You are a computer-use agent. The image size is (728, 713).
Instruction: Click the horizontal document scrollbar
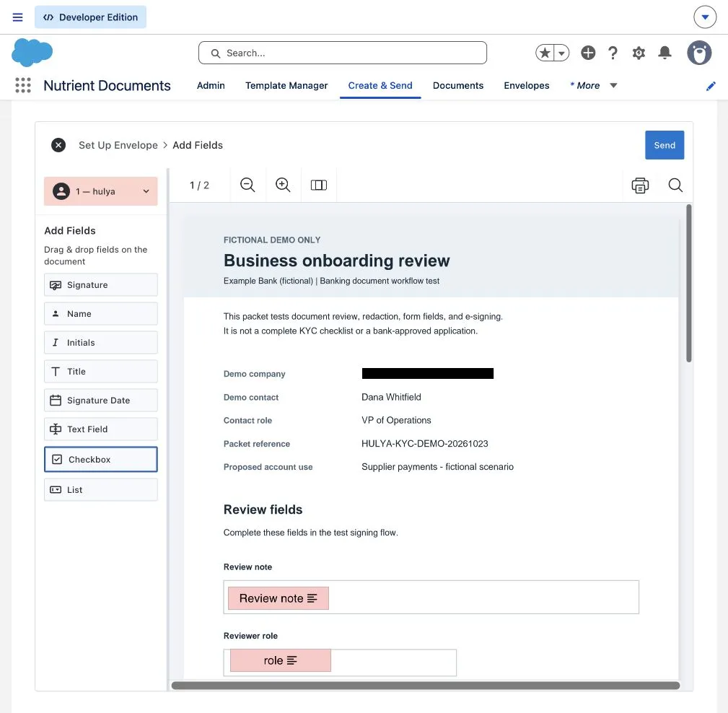(426, 685)
